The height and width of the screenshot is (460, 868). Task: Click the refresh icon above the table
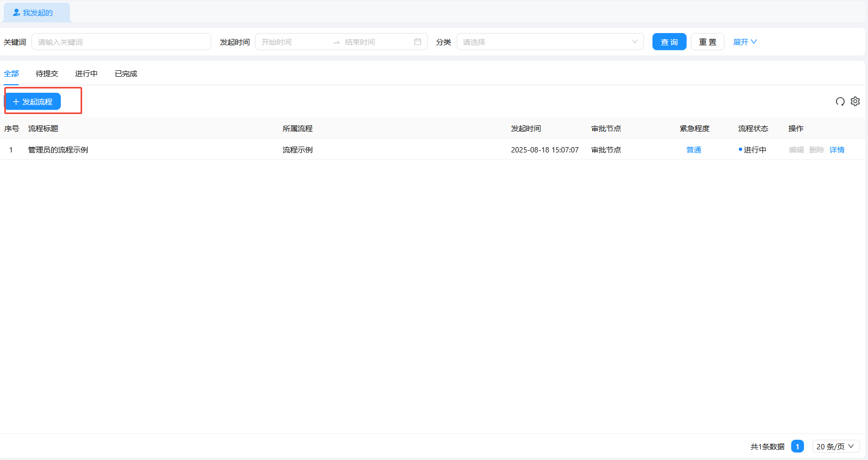click(840, 101)
